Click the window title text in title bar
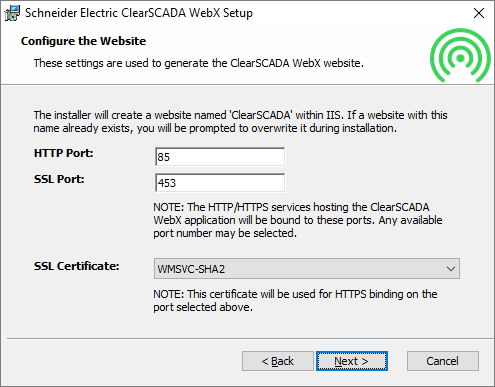The height and width of the screenshot is (387, 495). point(139,13)
